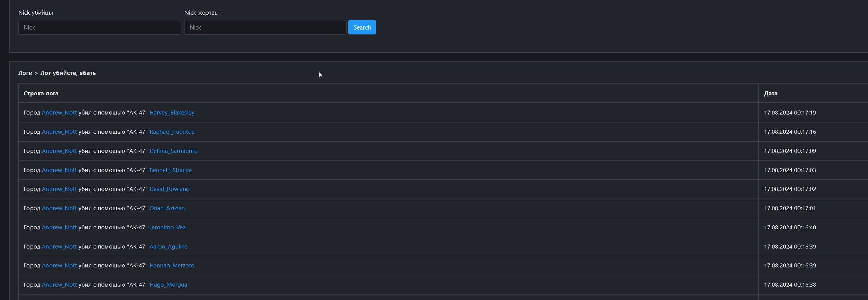Open the Bennett_Stracke profile link
Image resolution: width=868 pixels, height=300 pixels.
(x=170, y=170)
